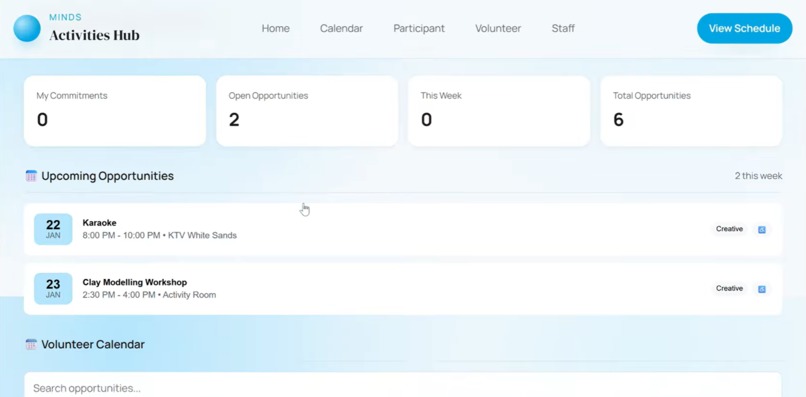
Task: Switch to the Participant section
Action: click(419, 28)
